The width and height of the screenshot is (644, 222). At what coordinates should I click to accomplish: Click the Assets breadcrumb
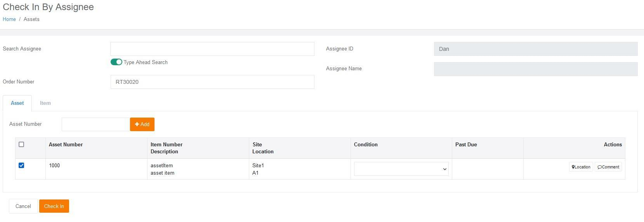coord(31,19)
